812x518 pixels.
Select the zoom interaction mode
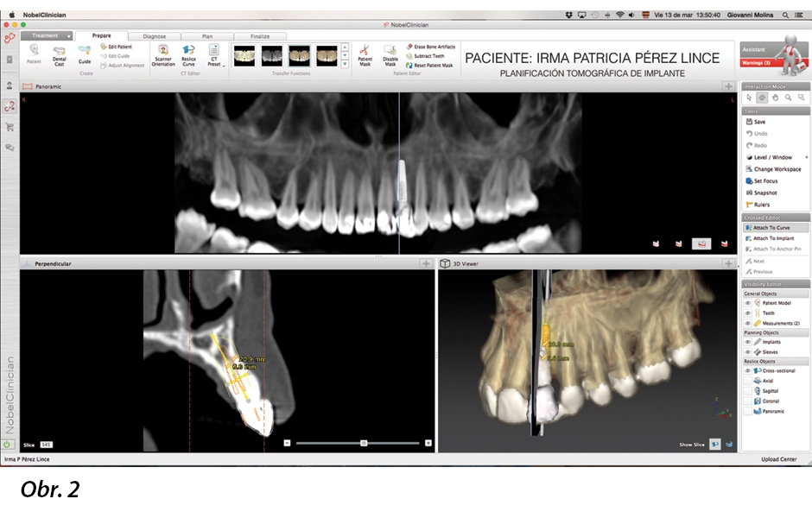pyautogui.click(x=788, y=98)
